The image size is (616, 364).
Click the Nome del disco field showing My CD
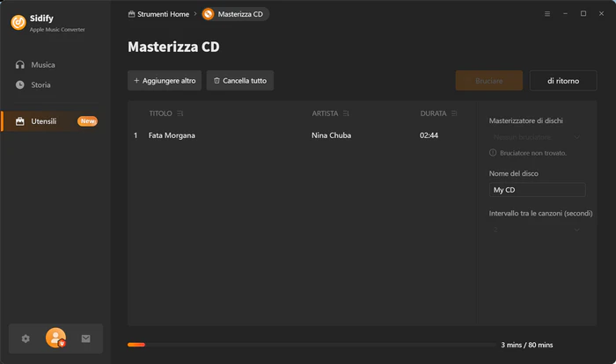click(537, 190)
